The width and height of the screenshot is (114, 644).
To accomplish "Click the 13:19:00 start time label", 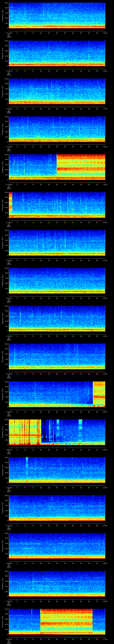I will (9, 223).
